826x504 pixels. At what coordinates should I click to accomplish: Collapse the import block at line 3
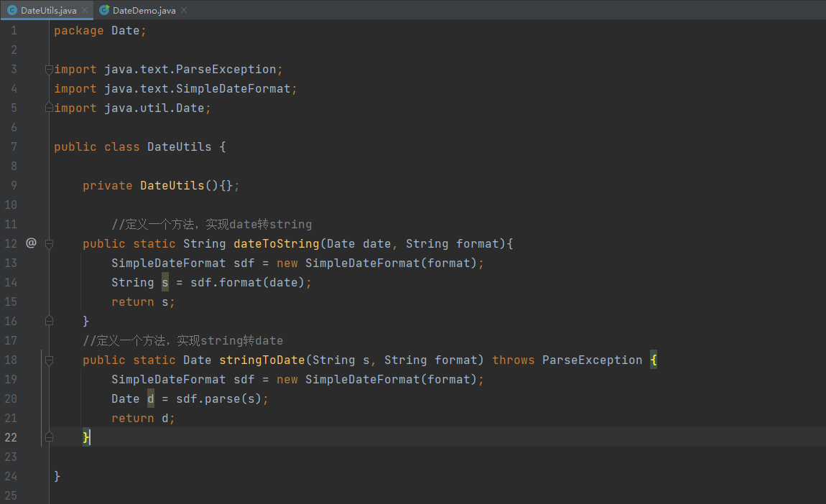49,70
